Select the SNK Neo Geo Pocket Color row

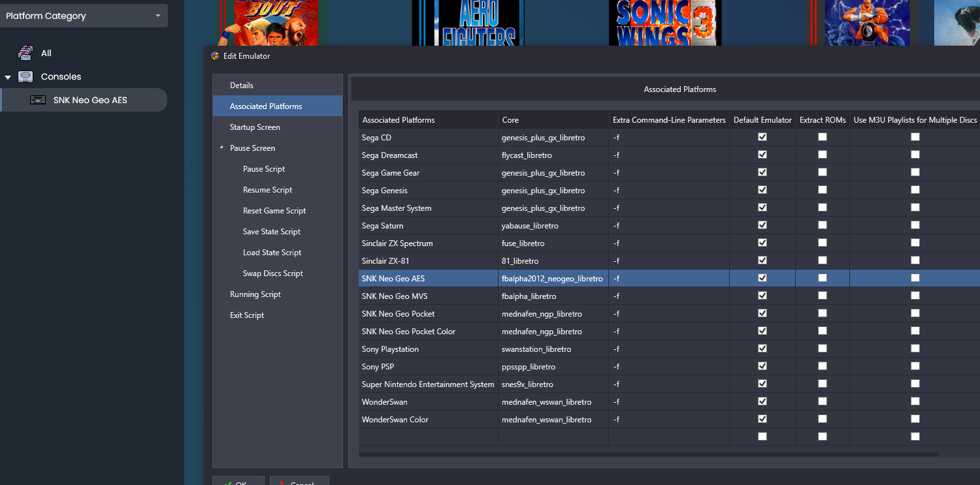click(x=428, y=331)
